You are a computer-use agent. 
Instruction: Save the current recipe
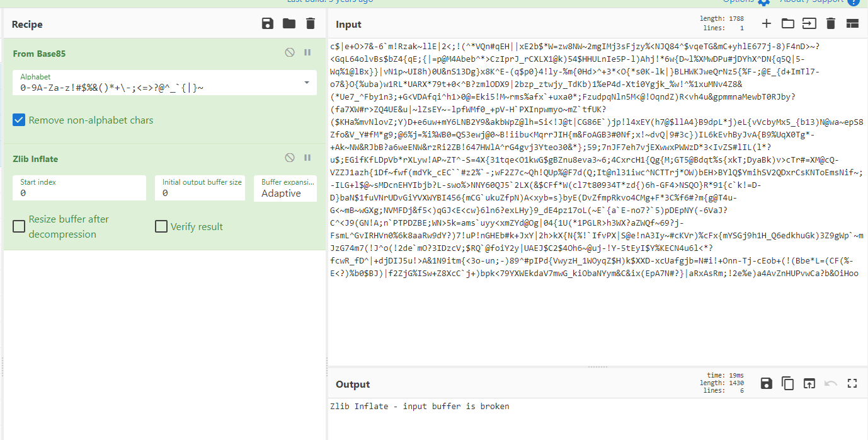click(268, 24)
